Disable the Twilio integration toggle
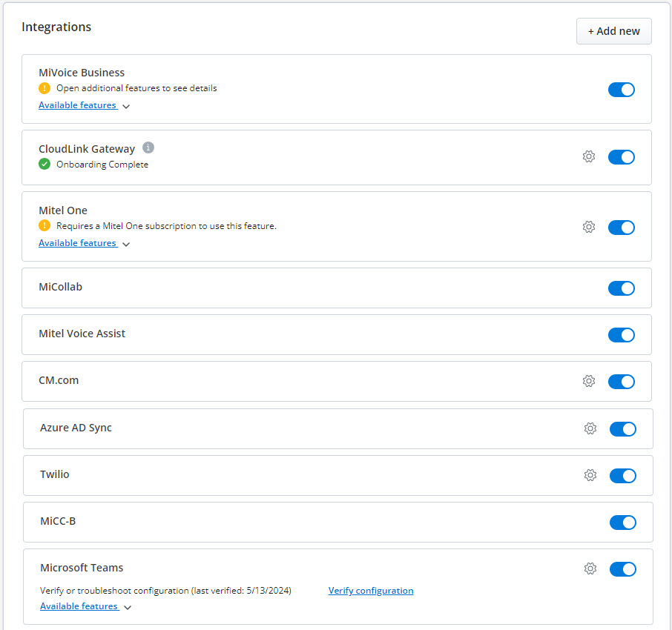Image resolution: width=672 pixels, height=630 pixels. (623, 476)
